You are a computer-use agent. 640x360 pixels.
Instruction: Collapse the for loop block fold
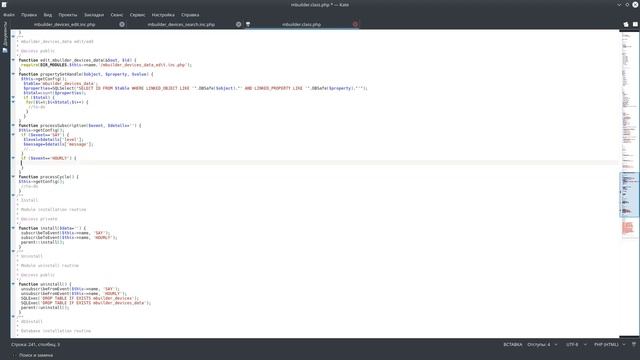[x=13, y=102]
